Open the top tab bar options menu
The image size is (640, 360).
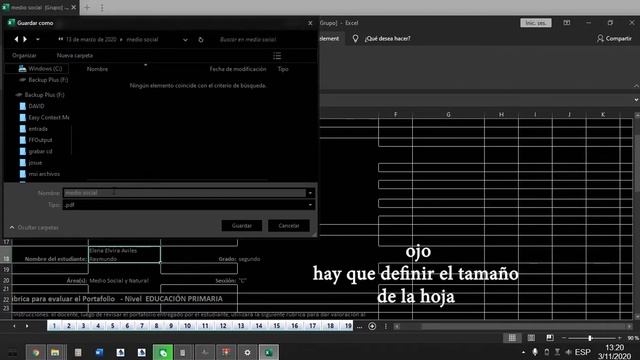pyautogui.click(x=102, y=7)
